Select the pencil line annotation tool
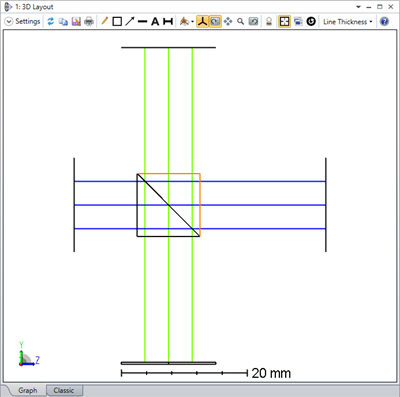The height and width of the screenshot is (397, 400). tap(104, 22)
